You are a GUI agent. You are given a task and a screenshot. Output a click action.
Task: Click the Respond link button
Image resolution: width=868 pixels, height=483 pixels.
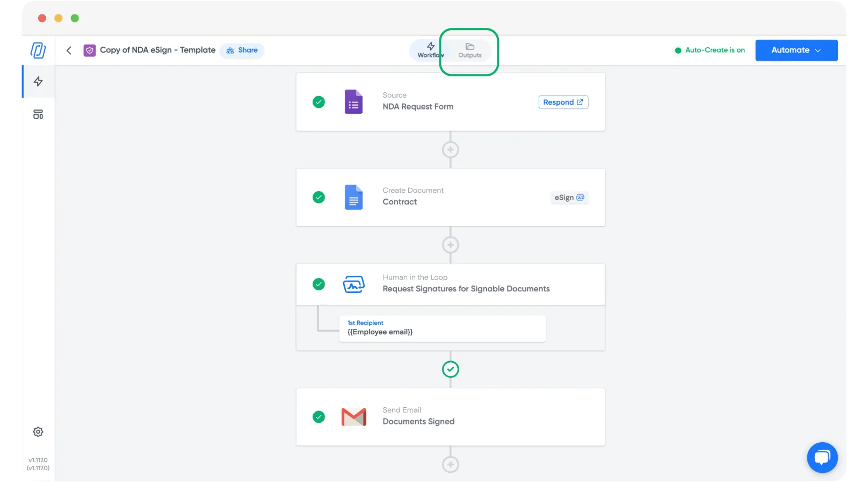coord(563,103)
